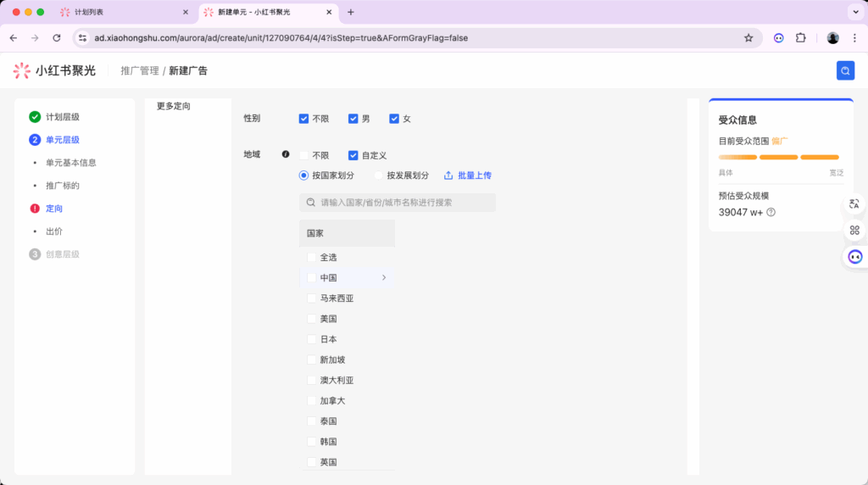Open the Chrome profile avatar
This screenshot has height=485, width=868.
832,37
